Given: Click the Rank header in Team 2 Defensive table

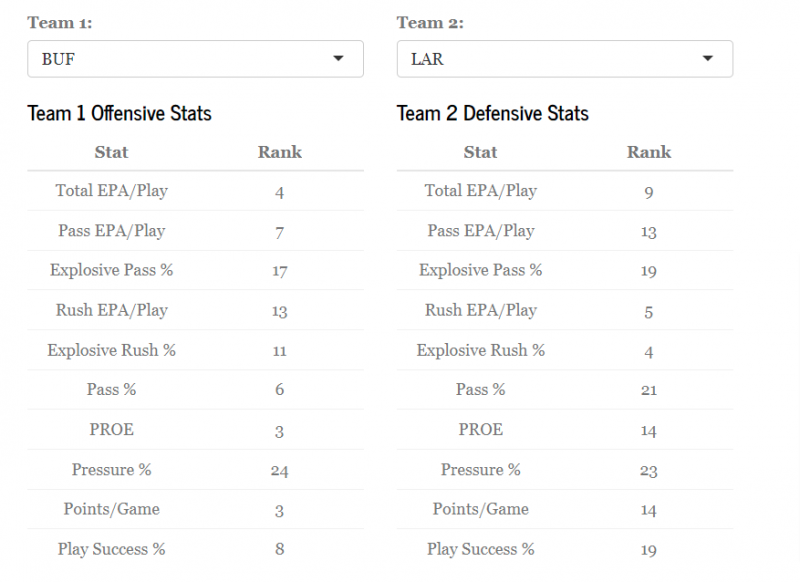Looking at the screenshot, I should click(649, 152).
